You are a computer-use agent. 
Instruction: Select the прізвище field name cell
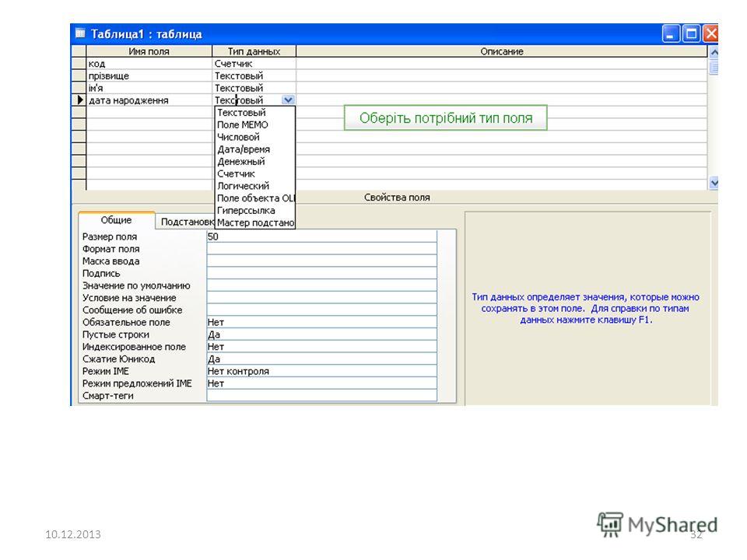[x=149, y=75]
